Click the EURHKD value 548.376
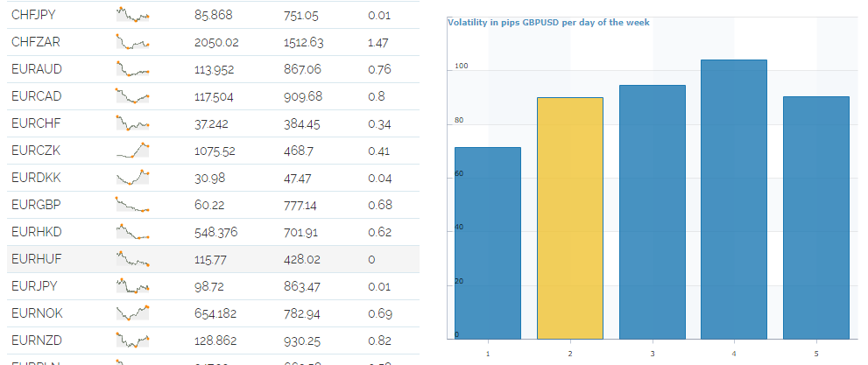Image resolution: width=868 pixels, height=365 pixels. coord(215,232)
